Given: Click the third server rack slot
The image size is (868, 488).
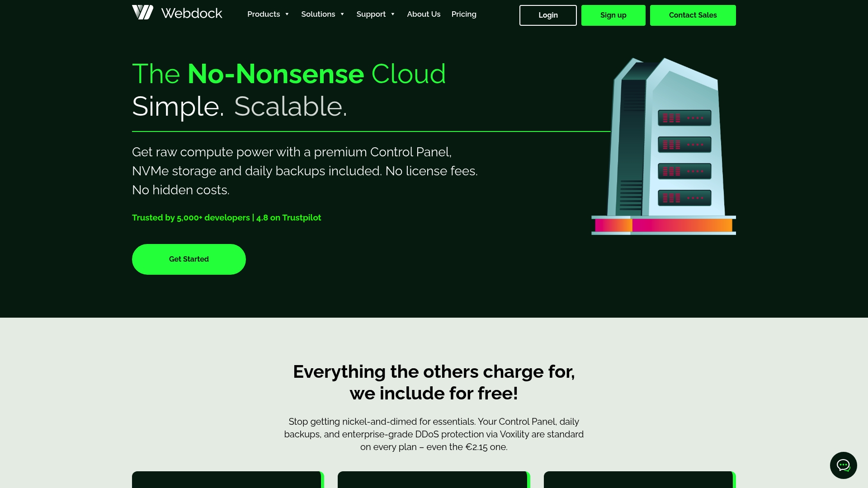Looking at the screenshot, I should tap(684, 171).
